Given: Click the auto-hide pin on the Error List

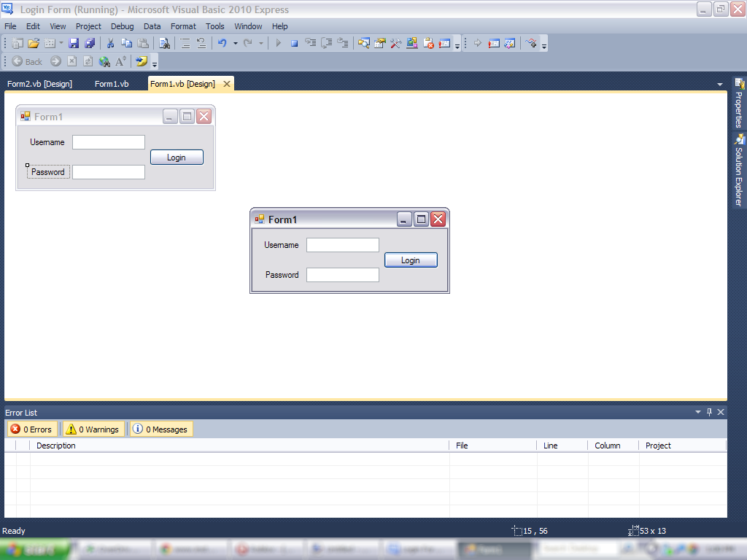Looking at the screenshot, I should 708,412.
